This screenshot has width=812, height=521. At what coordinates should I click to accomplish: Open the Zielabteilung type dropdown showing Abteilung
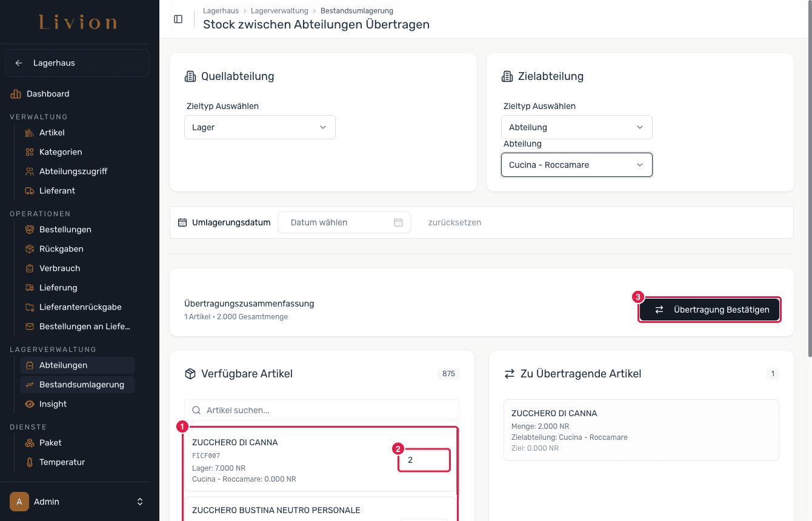point(577,127)
